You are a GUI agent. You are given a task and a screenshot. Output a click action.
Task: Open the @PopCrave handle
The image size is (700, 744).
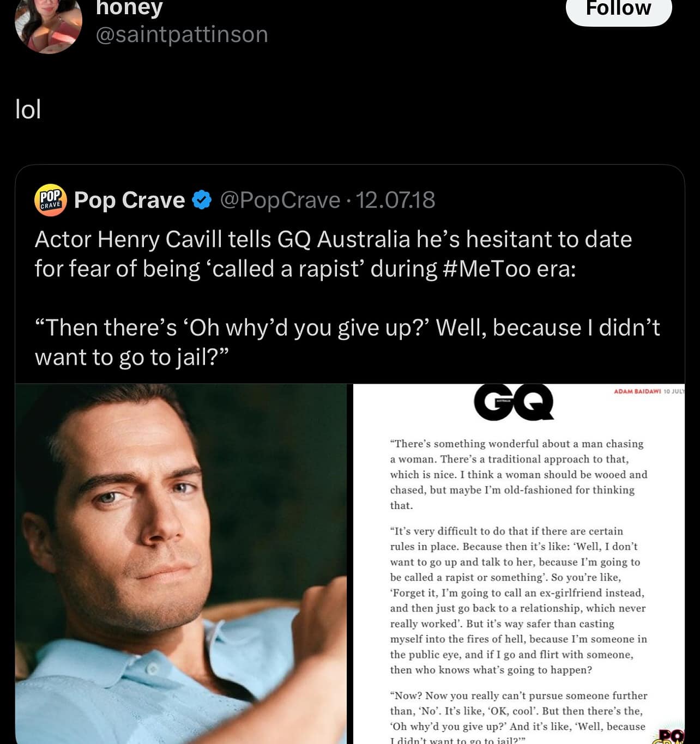(280, 200)
